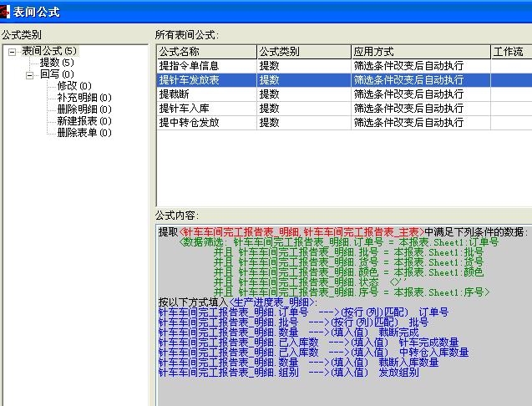
Task: Click the app icon in the title bar
Action: click(7, 10)
